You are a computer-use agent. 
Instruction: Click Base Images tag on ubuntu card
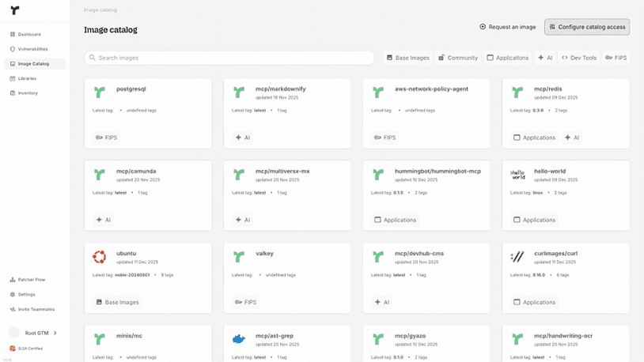click(117, 302)
